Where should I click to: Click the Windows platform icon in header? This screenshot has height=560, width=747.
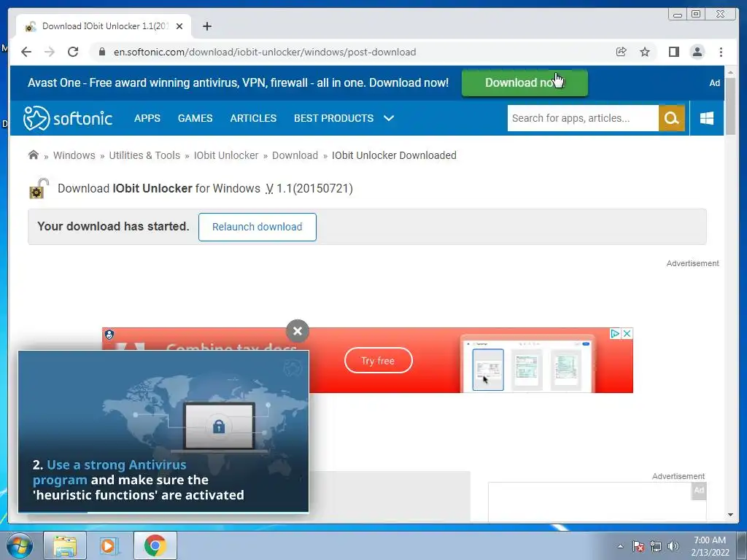707,118
